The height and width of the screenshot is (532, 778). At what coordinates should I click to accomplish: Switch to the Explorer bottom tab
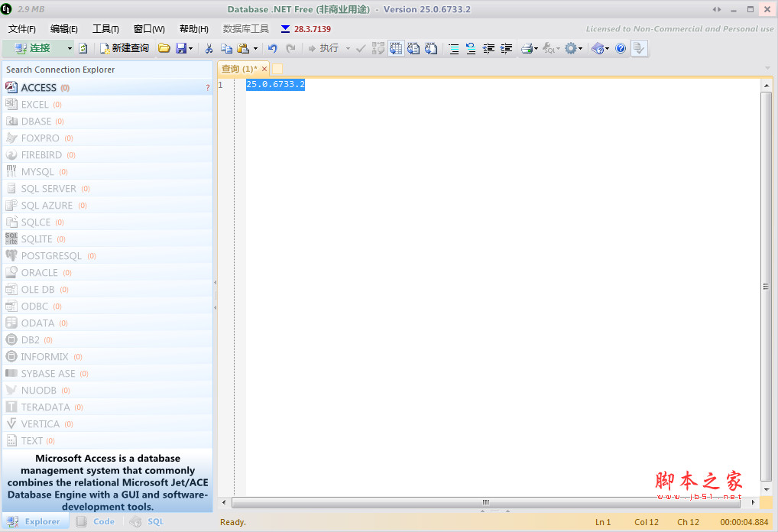35,521
